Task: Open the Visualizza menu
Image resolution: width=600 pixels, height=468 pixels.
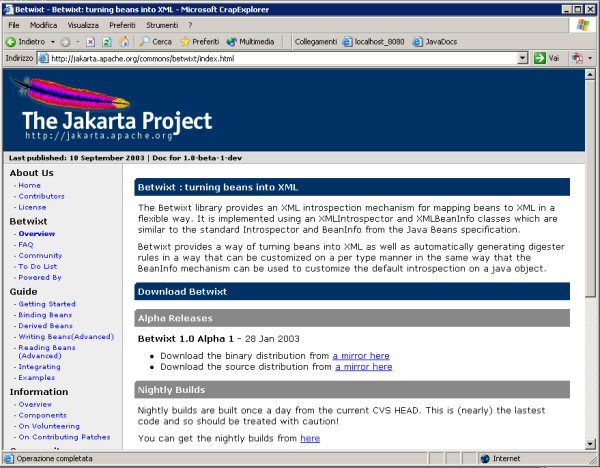Action: tap(83, 25)
